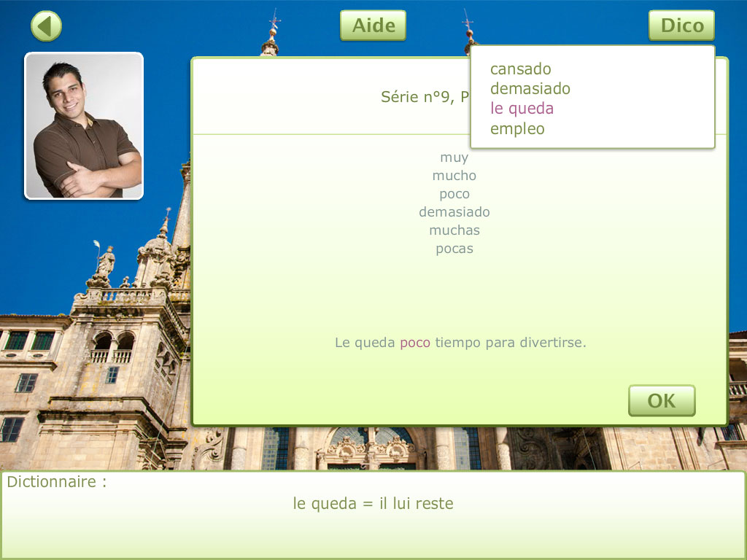Select 'cansado' in the Dico word list

coord(520,69)
